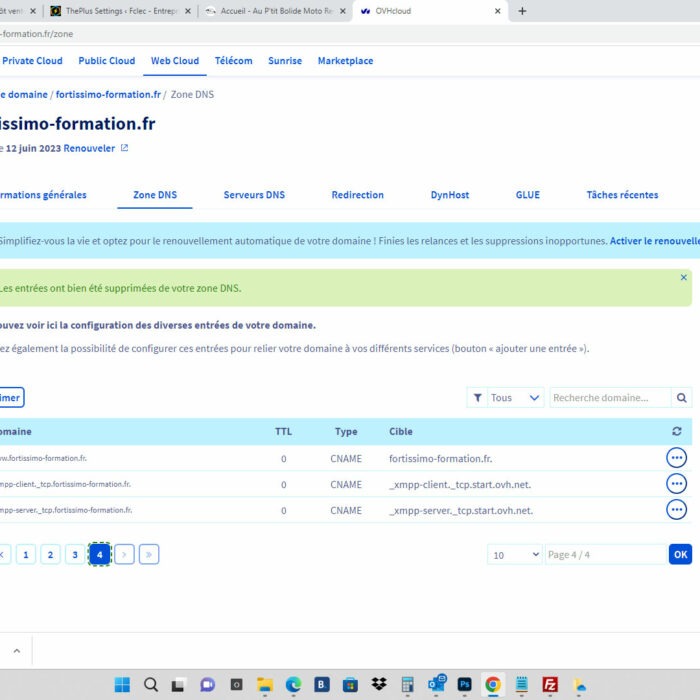
Task: Open Task View from taskbar
Action: click(179, 684)
